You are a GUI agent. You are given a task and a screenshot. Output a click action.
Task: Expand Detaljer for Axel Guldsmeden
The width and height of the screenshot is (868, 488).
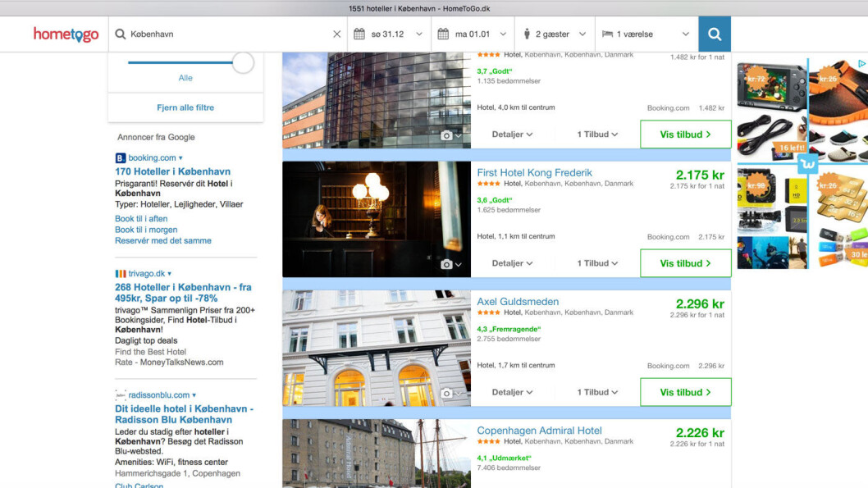512,392
